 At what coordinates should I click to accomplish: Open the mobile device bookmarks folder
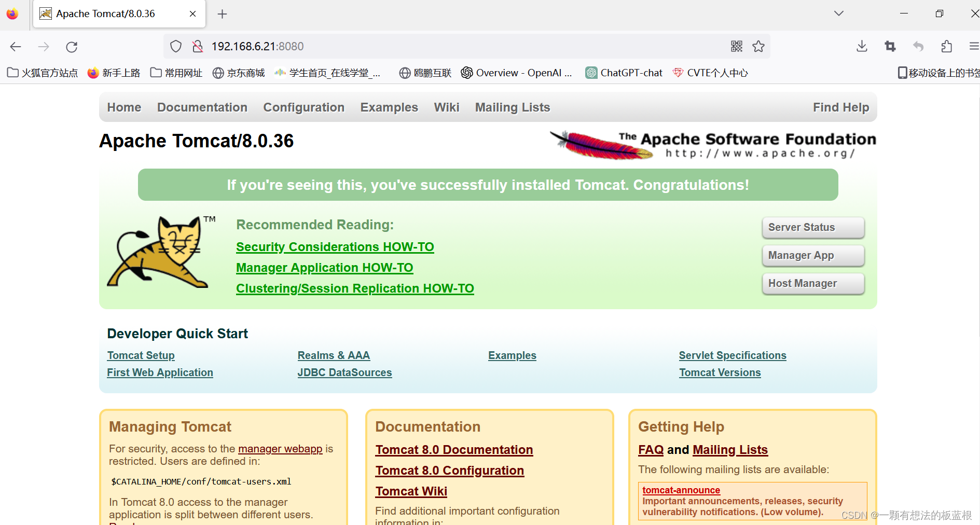[x=938, y=73]
